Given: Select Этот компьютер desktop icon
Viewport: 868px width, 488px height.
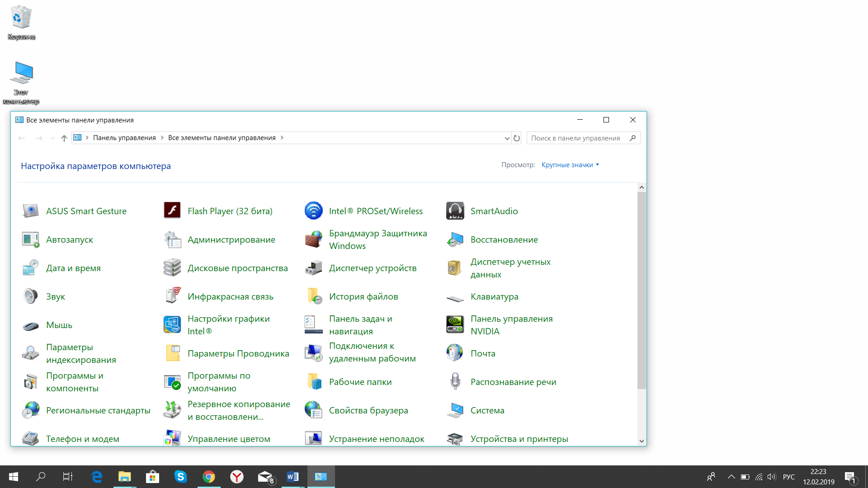Looking at the screenshot, I should [21, 83].
